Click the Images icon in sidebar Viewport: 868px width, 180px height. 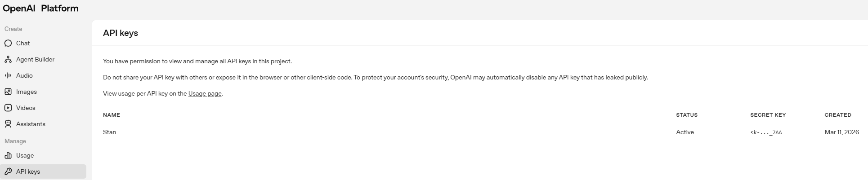8,92
